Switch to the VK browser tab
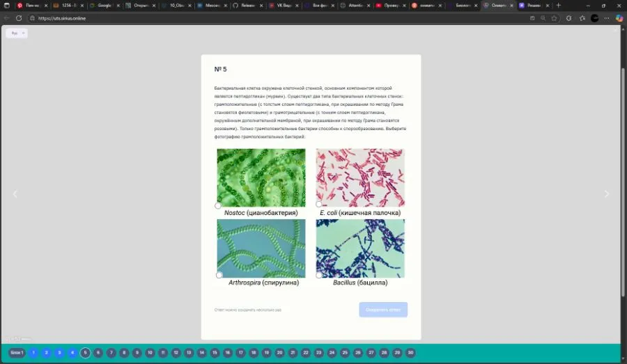This screenshot has width=627, height=364. coord(283,6)
